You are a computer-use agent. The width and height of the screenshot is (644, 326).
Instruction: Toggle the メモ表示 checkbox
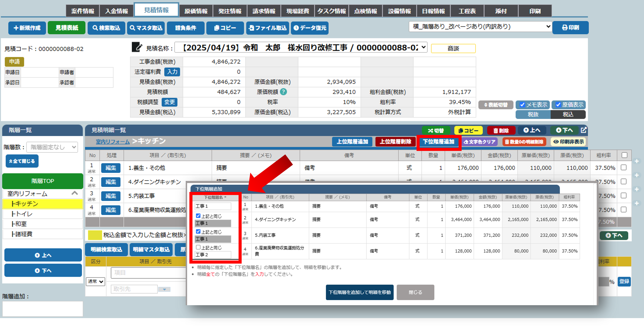(522, 105)
